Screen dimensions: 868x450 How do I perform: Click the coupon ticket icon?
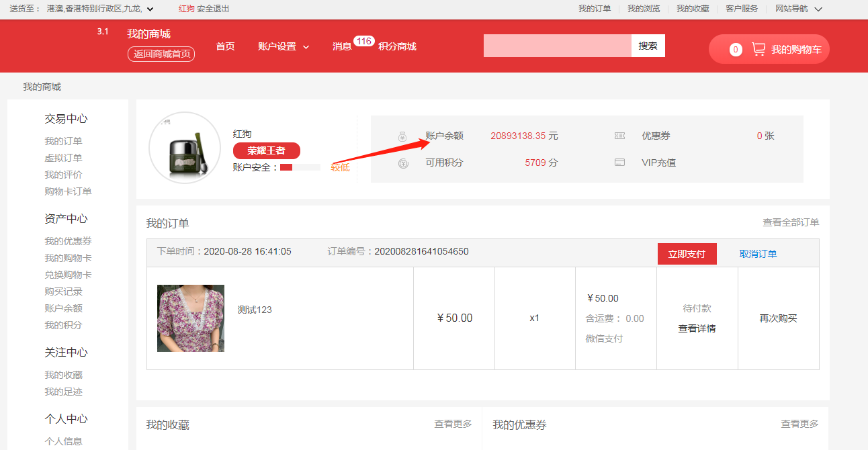[619, 136]
